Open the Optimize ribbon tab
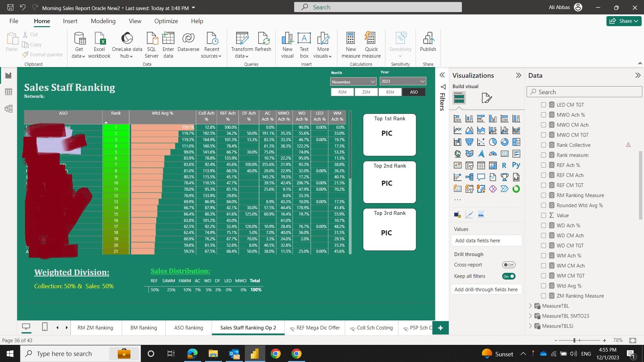The image size is (644, 362). coord(166,21)
